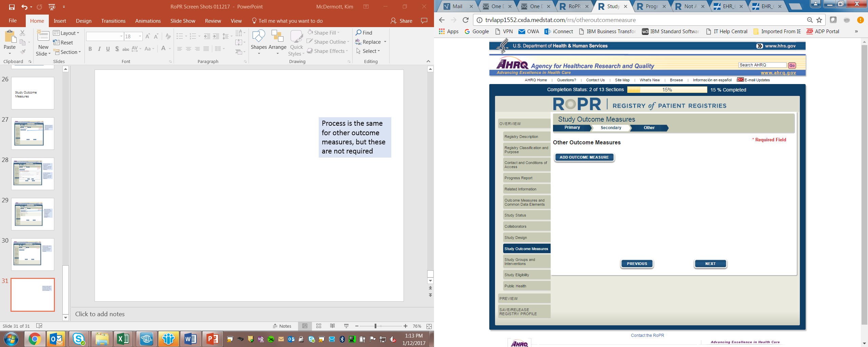This screenshot has height=347, width=868.
Task: Zoom out with the minus icon
Action: point(357,326)
